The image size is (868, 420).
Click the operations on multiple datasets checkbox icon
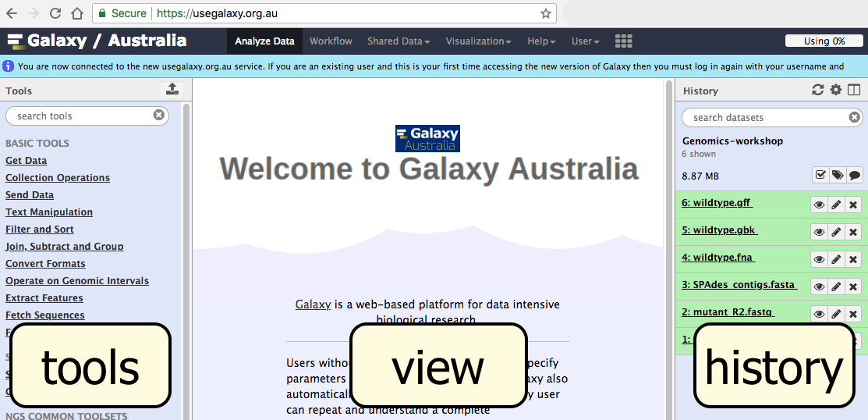tap(820, 175)
